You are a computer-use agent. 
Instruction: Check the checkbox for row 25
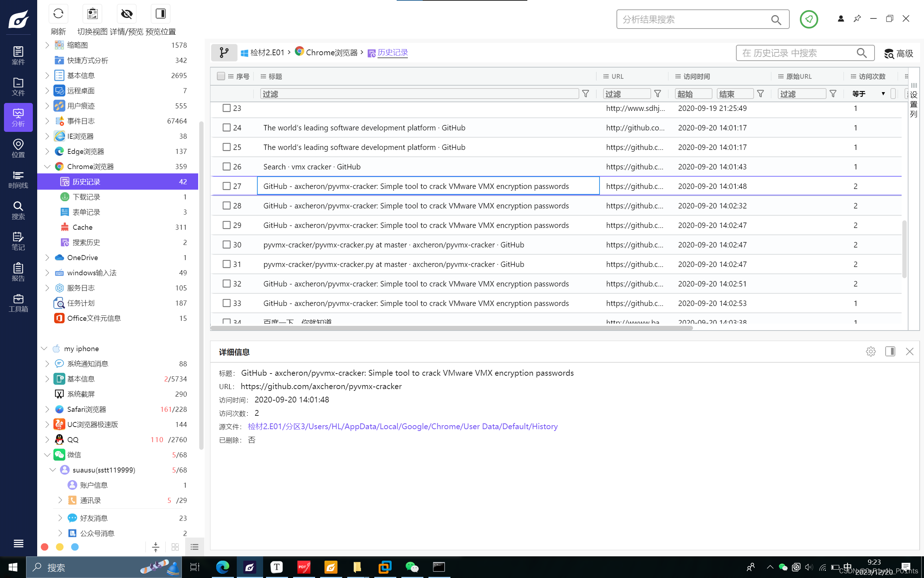[226, 147]
